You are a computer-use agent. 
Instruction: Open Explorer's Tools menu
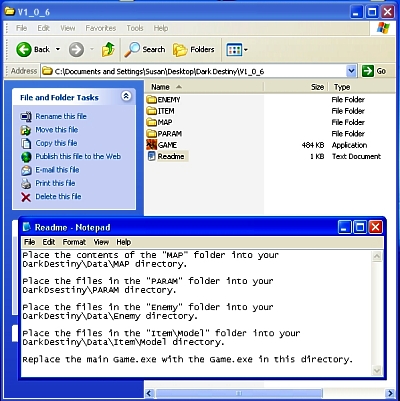(135, 28)
